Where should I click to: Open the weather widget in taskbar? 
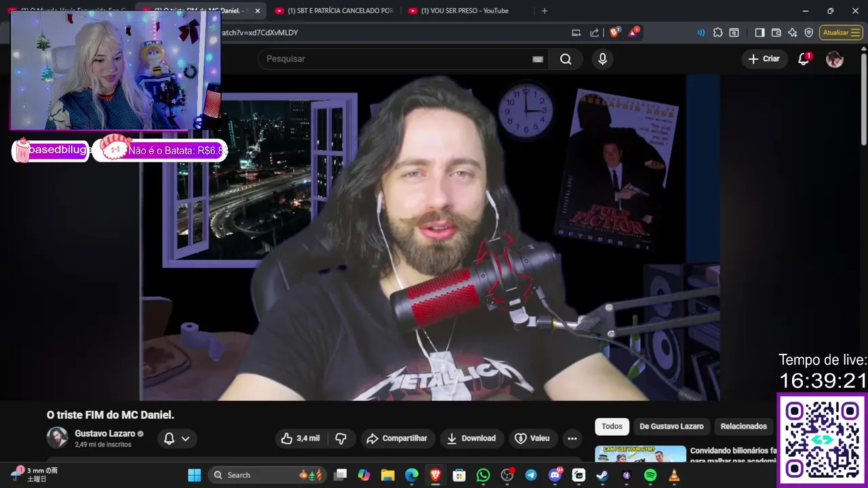[x=34, y=474]
